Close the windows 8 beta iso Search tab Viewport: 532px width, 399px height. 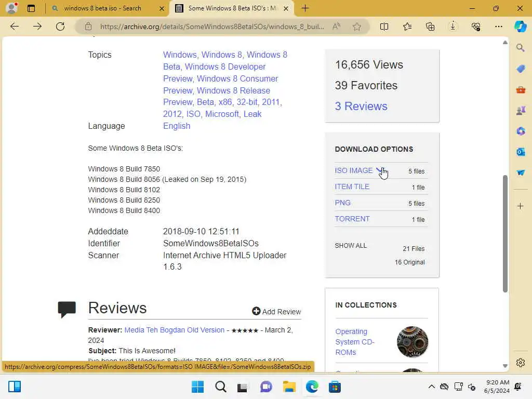(162, 8)
